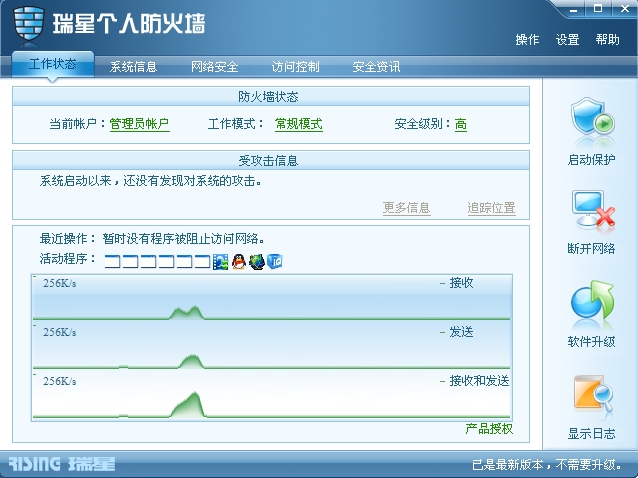Click the 软件升级 label

(592, 341)
